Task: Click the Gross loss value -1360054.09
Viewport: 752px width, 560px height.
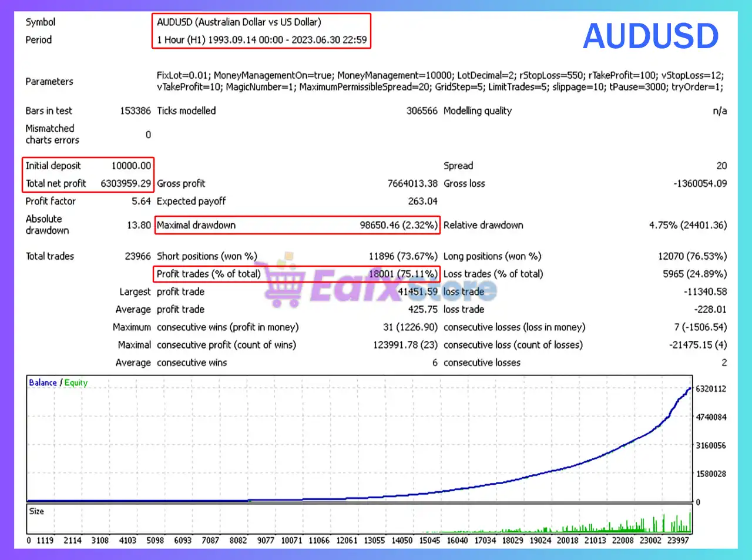Action: [x=700, y=183]
